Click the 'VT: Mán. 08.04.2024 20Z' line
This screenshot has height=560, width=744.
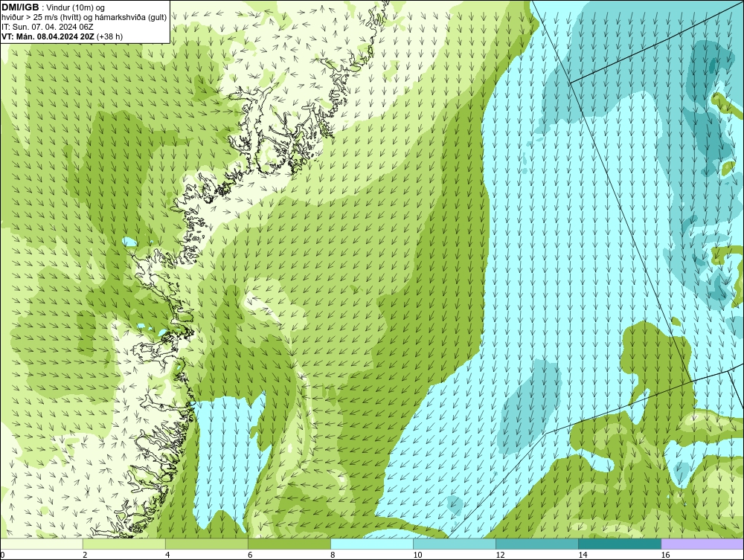[x=62, y=36]
